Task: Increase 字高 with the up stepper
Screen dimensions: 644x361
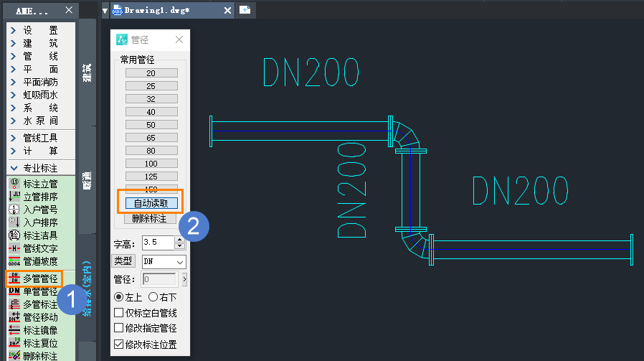Action: tap(180, 239)
